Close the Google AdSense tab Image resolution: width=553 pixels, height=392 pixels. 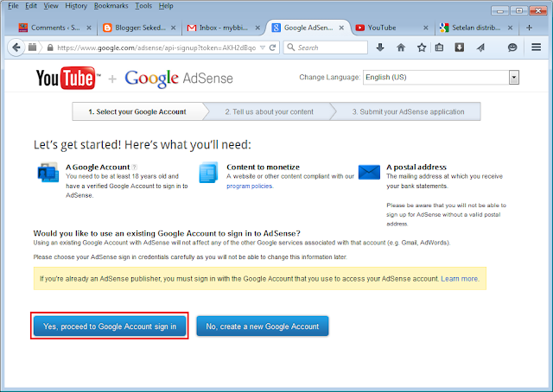pyautogui.click(x=341, y=28)
